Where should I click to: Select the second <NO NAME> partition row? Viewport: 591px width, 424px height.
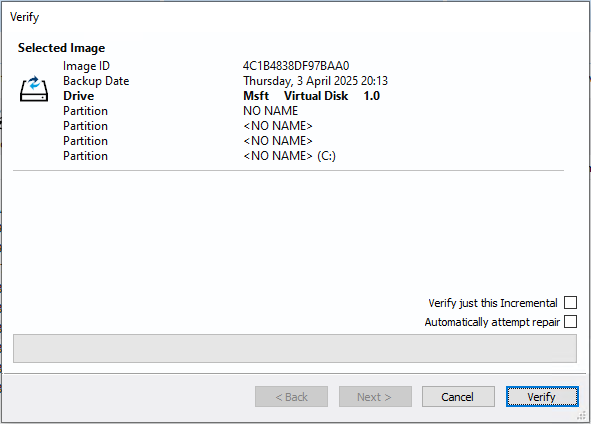(x=278, y=141)
